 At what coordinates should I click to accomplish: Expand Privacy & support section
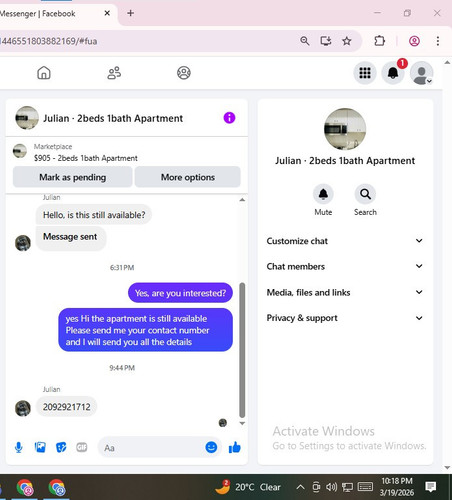(x=345, y=318)
